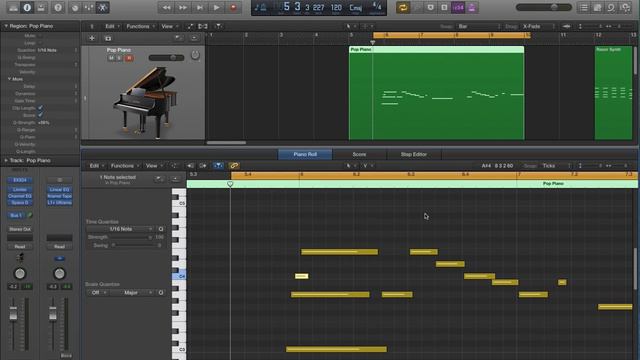Open the Piano Roll Functions menu

tap(124, 166)
